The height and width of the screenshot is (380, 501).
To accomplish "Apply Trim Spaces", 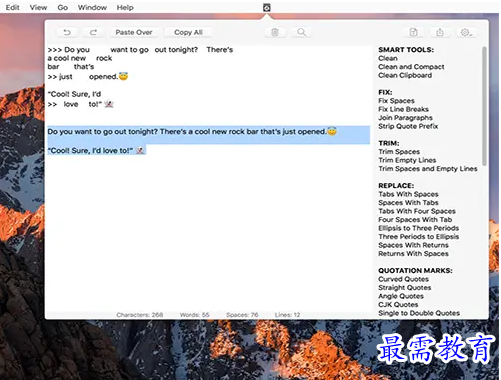I will click(x=399, y=152).
